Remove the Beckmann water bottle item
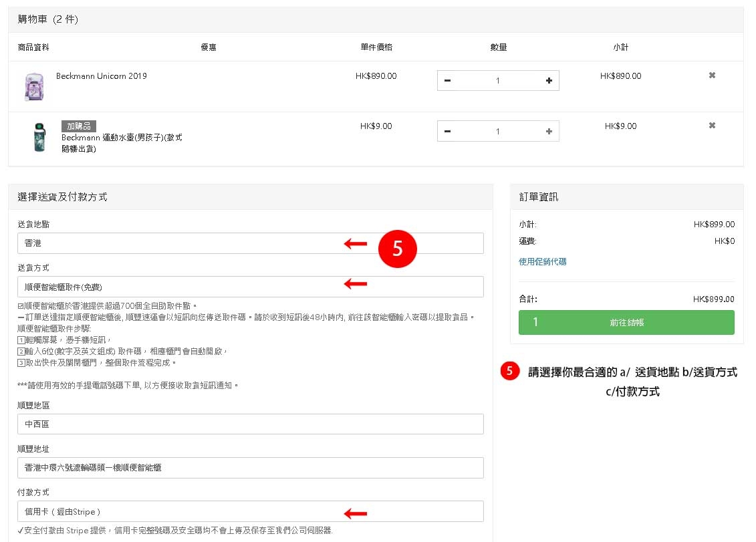Screen dimensions: 756x542 click(712, 126)
